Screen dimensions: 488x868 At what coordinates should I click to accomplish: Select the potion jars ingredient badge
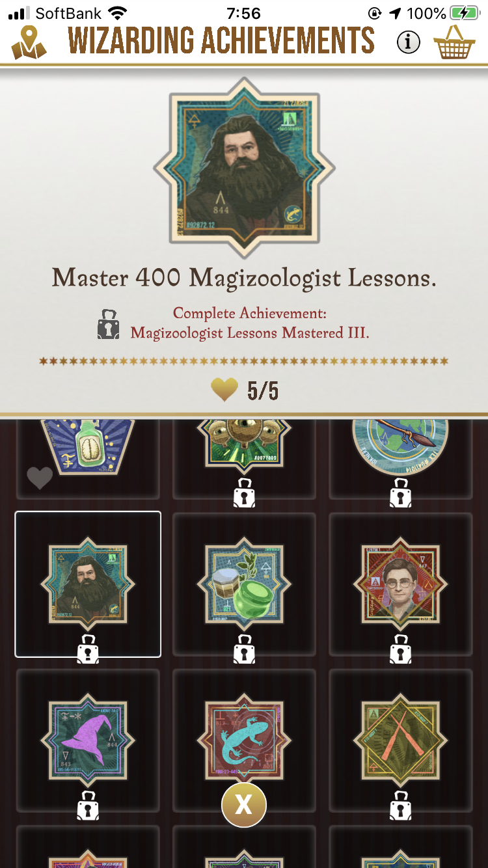pyautogui.click(x=244, y=584)
